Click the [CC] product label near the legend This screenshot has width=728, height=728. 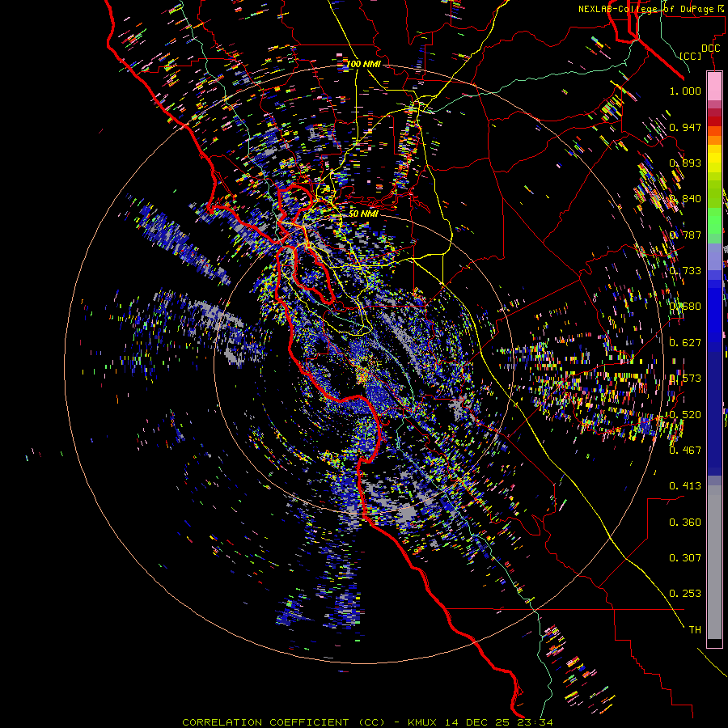click(x=691, y=56)
